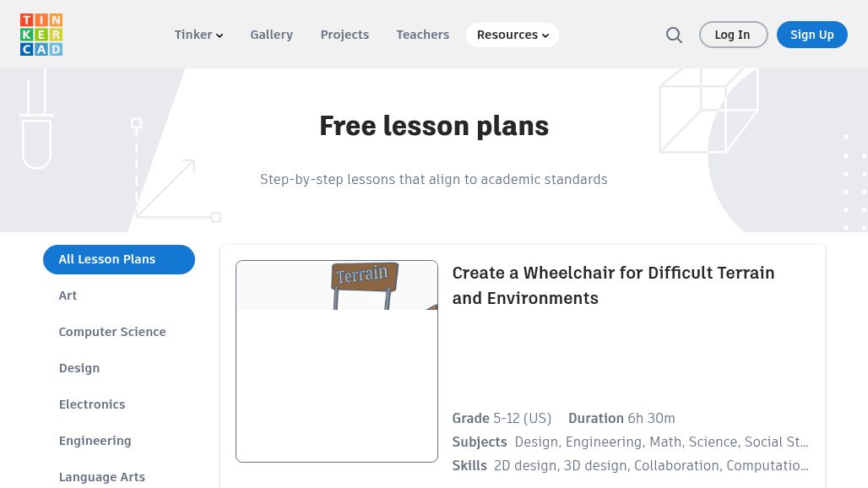The image size is (868, 488).
Task: Go to the Projects page
Action: 344,35
